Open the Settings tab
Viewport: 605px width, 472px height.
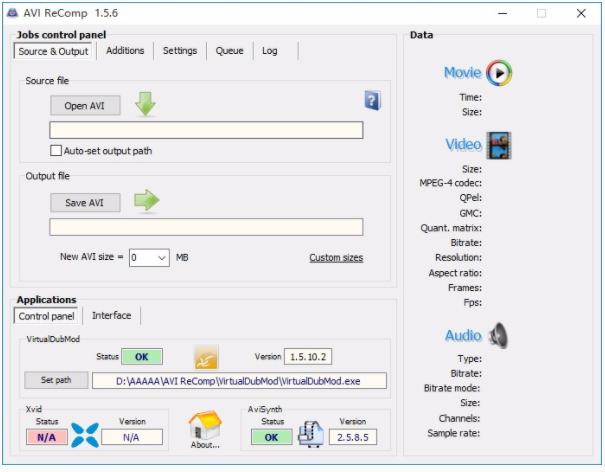point(180,51)
